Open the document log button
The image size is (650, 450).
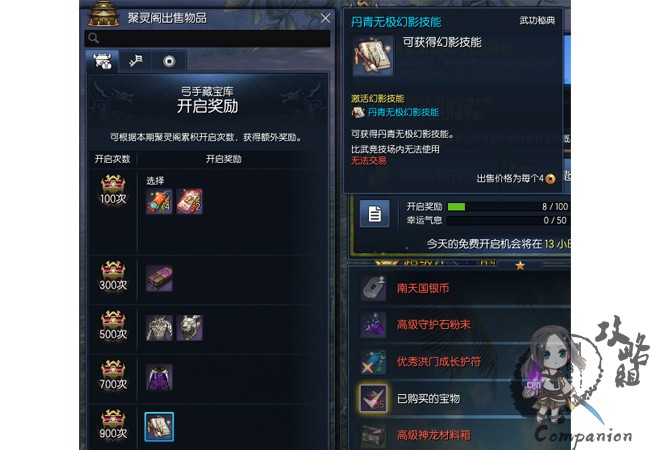point(375,214)
